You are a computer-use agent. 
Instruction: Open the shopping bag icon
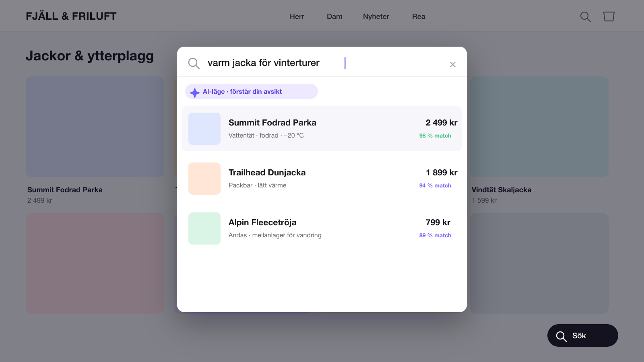tap(609, 16)
